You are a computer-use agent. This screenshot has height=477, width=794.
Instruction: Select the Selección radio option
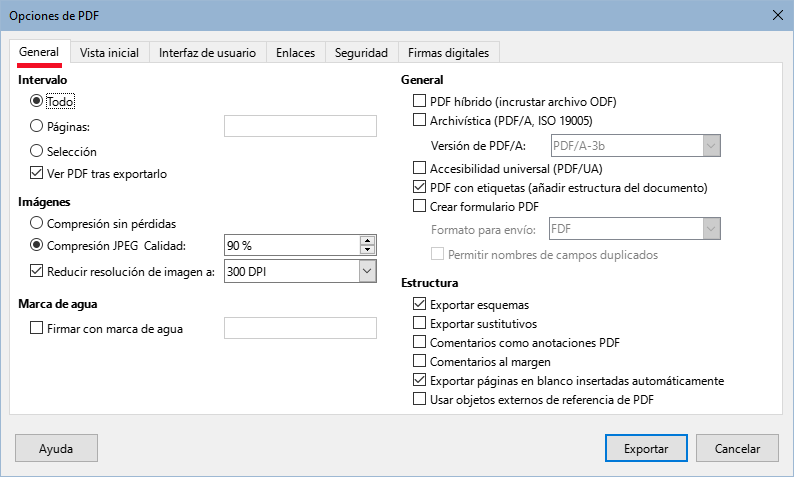(36, 150)
